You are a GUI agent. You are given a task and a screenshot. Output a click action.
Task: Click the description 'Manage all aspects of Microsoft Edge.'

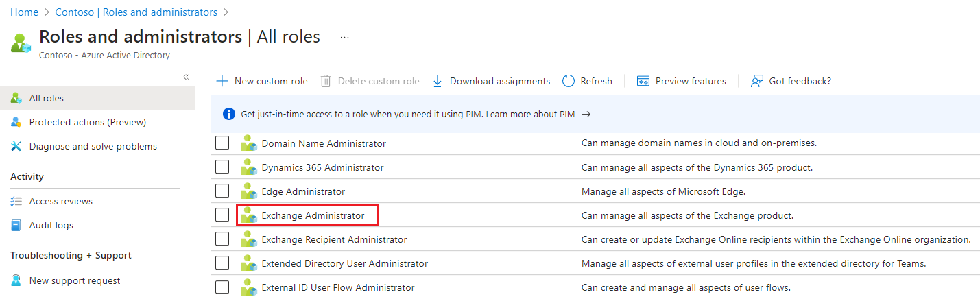point(663,191)
